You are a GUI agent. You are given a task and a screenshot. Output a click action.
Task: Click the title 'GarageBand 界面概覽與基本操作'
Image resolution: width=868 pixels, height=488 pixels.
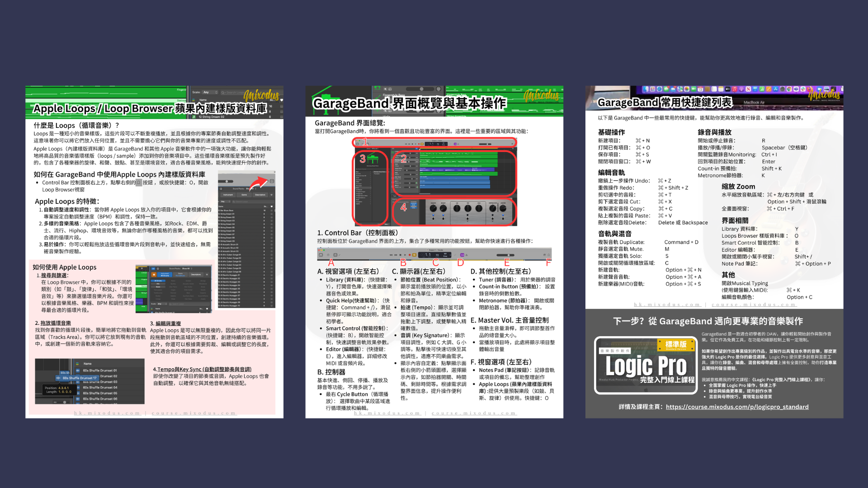[x=410, y=103]
